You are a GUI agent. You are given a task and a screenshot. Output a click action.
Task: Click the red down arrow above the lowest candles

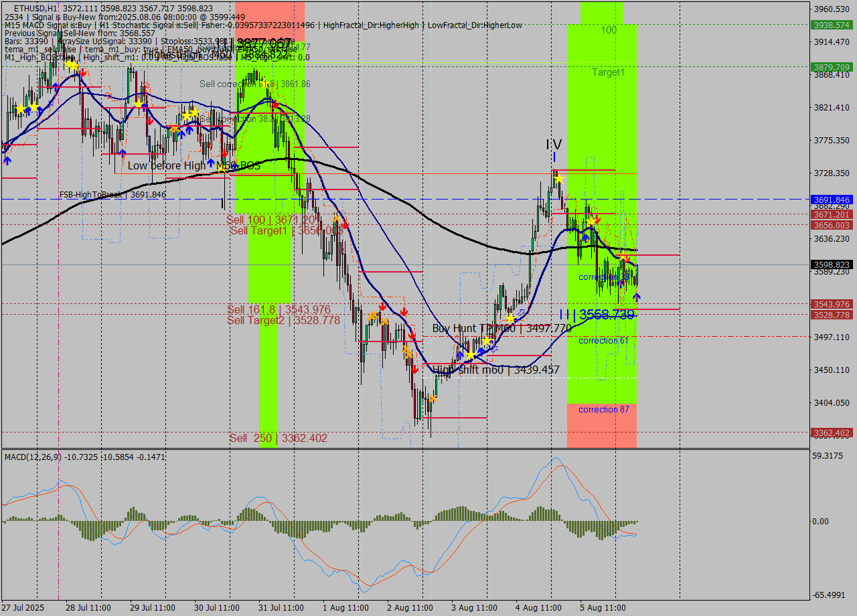(414, 369)
